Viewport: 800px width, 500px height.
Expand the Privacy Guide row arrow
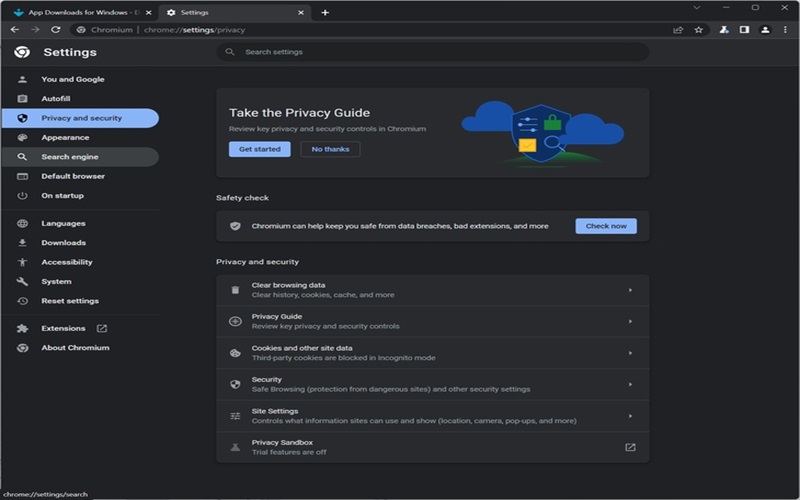tap(630, 321)
